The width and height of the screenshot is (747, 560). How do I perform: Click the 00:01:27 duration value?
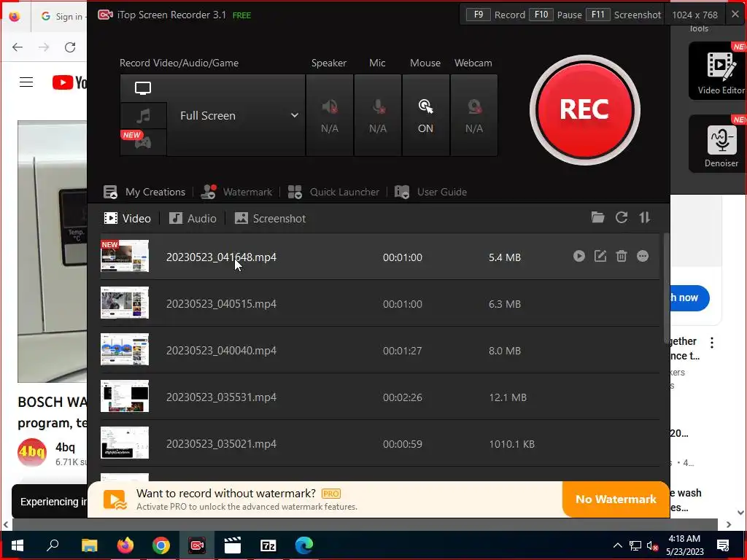coord(403,351)
